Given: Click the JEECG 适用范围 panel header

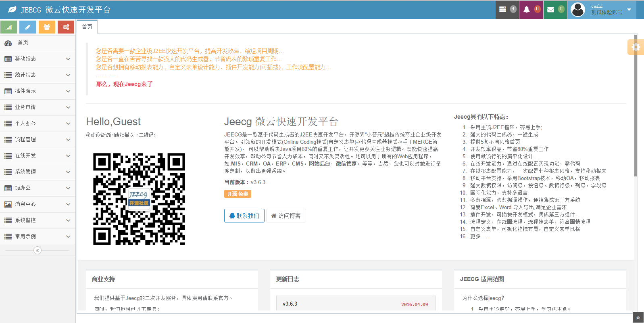Looking at the screenshot, I should click(540, 279).
